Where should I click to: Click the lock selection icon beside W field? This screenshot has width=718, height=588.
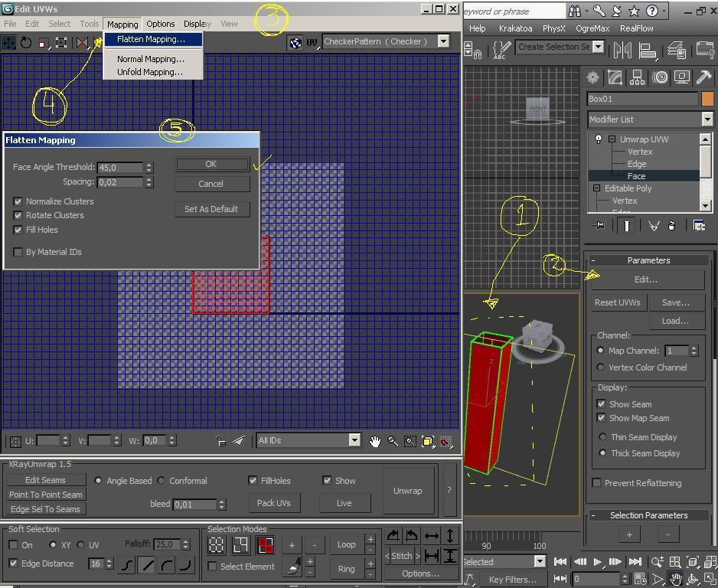pyautogui.click(x=220, y=441)
